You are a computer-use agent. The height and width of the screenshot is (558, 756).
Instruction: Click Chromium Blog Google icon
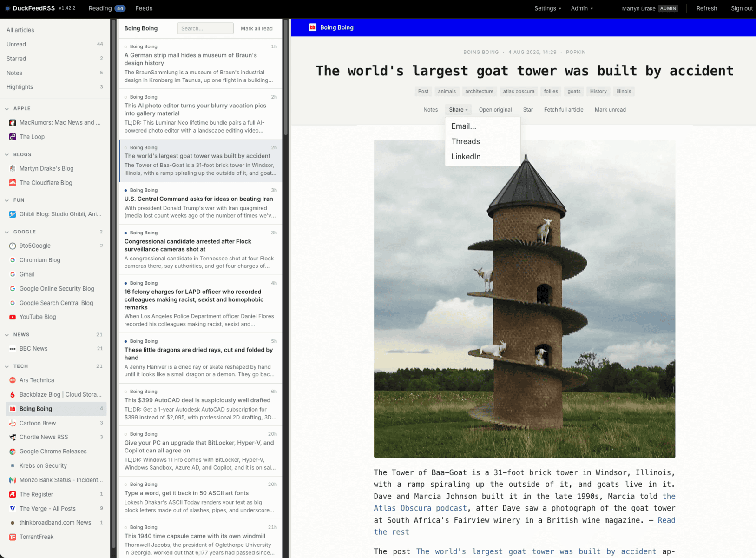13,260
